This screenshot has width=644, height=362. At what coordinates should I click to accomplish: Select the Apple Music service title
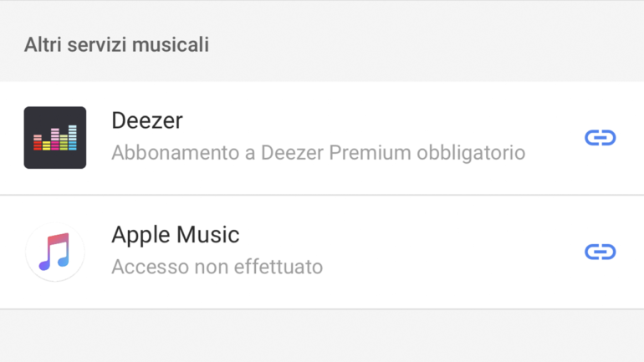(x=176, y=235)
